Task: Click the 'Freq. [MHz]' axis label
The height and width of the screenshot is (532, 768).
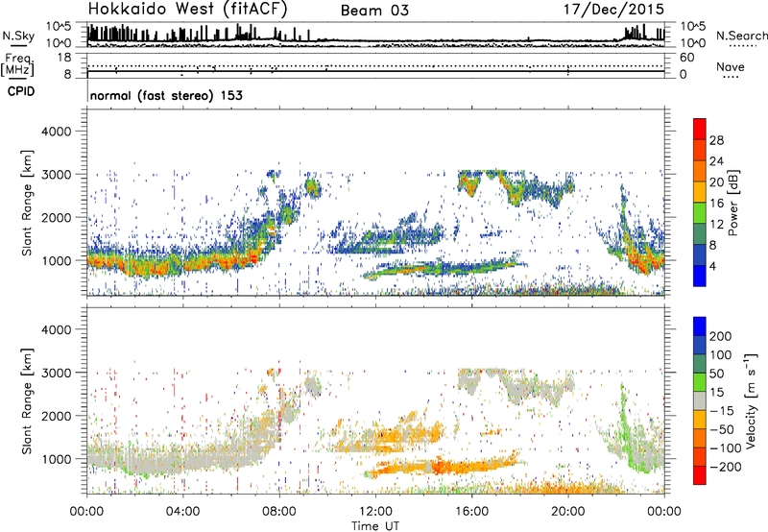Action: pos(17,64)
